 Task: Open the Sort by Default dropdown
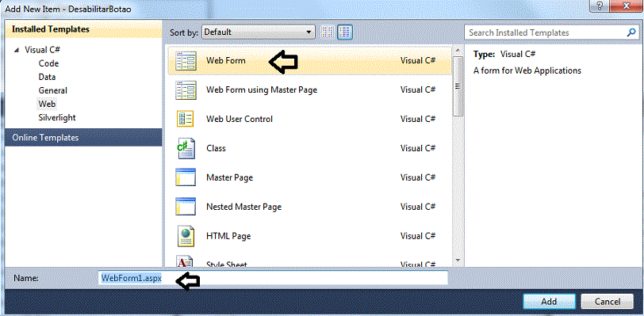pyautogui.click(x=259, y=32)
